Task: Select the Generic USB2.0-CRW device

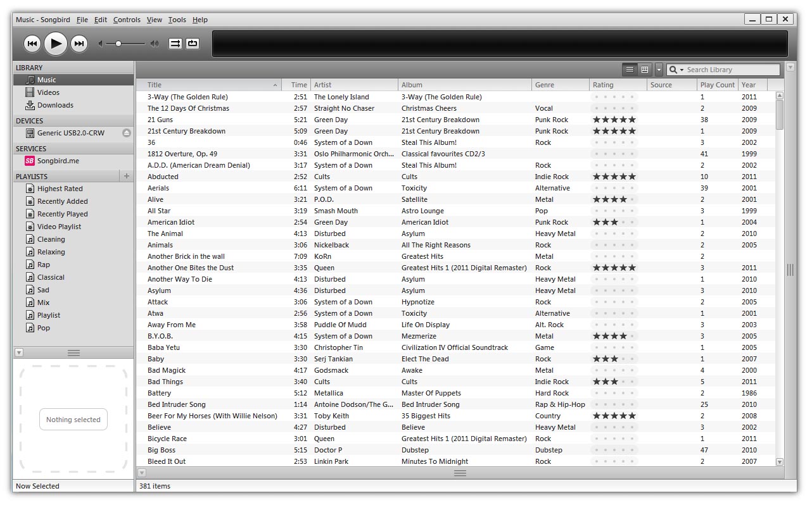Action: 71,133
